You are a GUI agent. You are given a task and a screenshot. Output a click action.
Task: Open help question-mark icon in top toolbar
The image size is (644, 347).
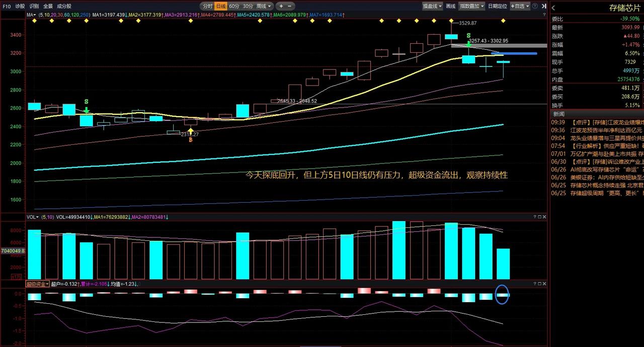click(535, 6)
